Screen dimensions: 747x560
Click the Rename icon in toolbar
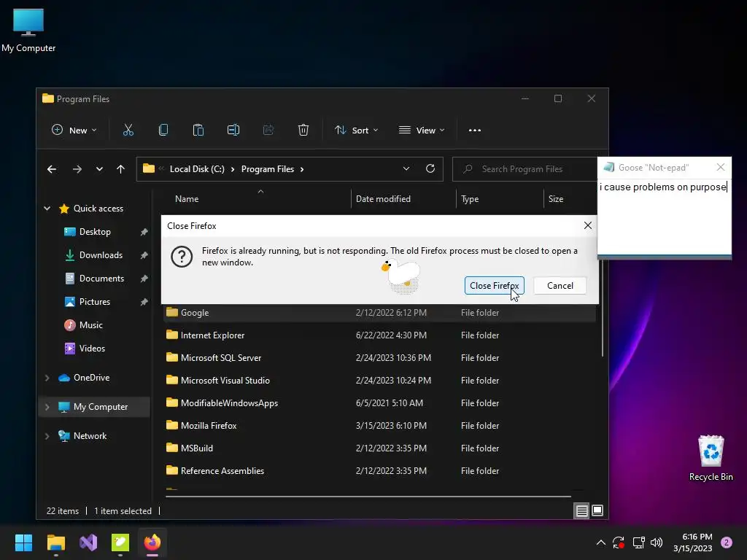coord(233,130)
